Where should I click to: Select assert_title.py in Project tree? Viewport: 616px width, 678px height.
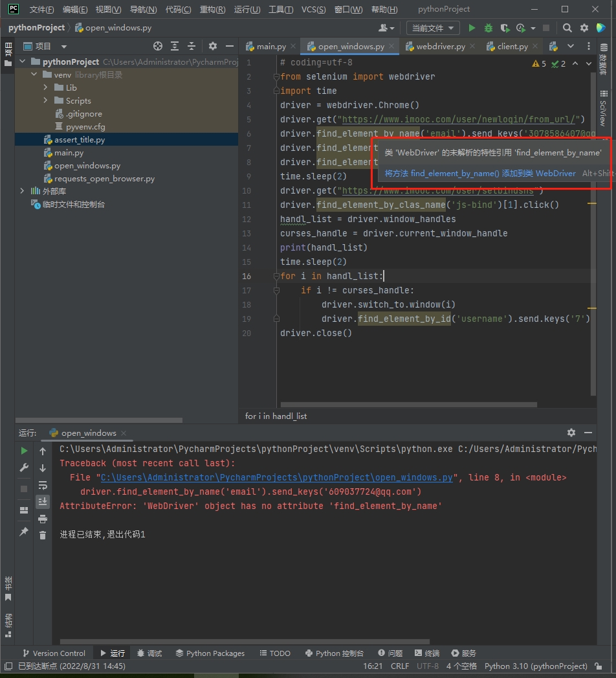80,140
